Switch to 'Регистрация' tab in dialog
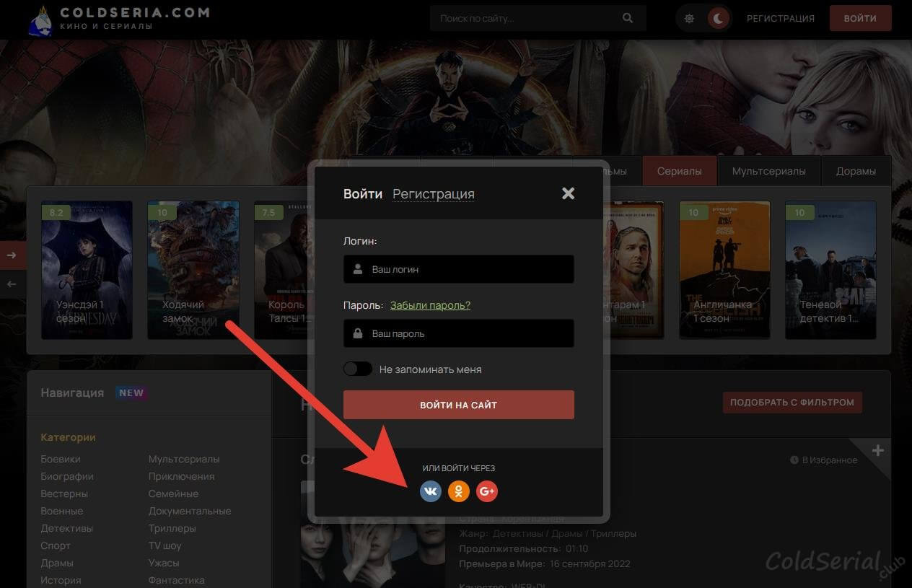The height and width of the screenshot is (588, 912). pyautogui.click(x=434, y=193)
